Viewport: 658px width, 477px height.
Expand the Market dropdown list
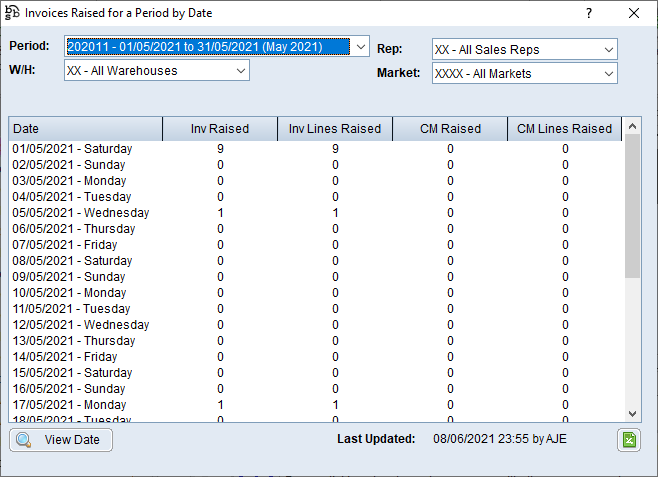tap(608, 73)
